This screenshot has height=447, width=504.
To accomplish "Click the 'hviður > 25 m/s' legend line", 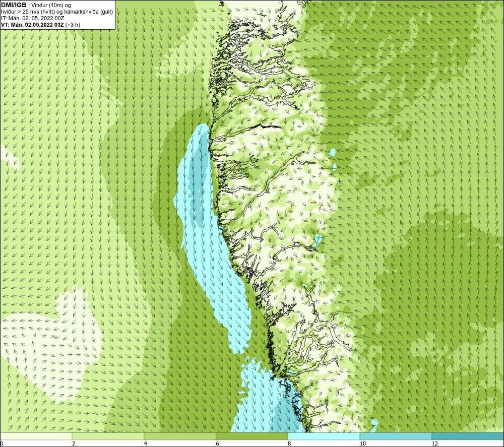I will click(57, 12).
